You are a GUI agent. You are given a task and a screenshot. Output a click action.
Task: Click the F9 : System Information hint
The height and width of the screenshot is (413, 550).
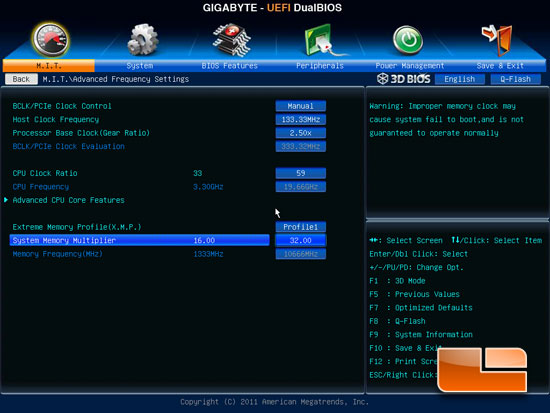(x=421, y=334)
